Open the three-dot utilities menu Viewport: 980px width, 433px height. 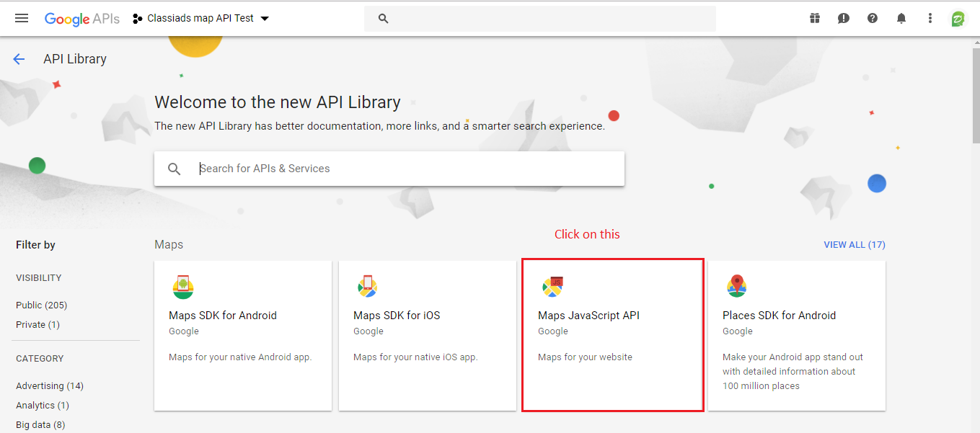(x=930, y=19)
